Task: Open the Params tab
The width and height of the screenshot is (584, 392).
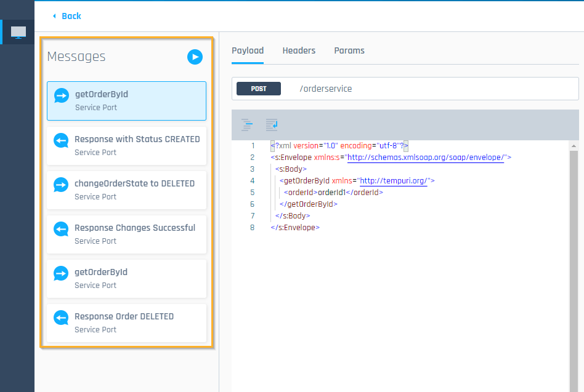Action: click(349, 50)
